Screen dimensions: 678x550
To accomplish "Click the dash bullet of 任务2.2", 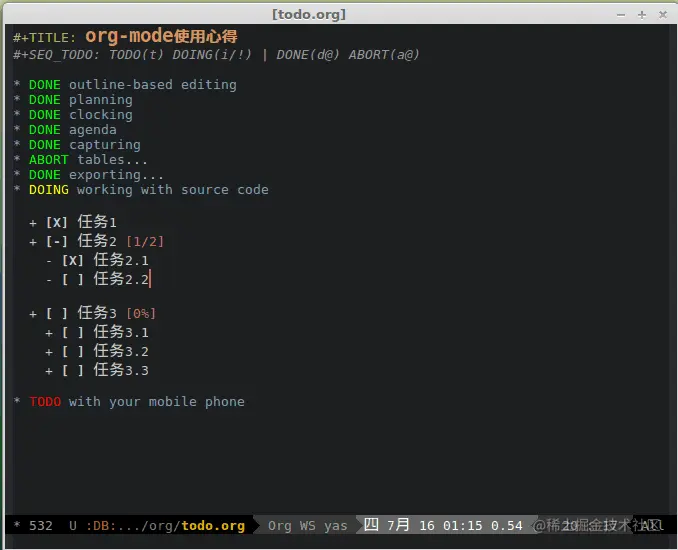I will (x=49, y=280).
